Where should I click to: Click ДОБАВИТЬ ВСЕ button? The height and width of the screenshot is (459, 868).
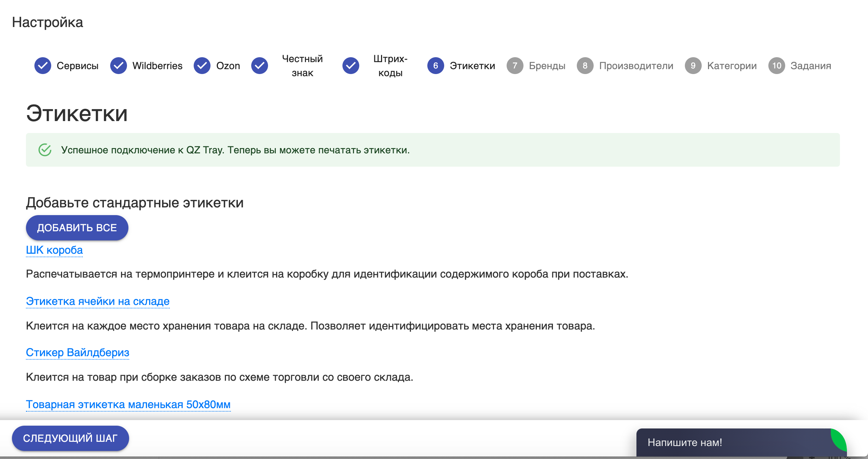click(76, 227)
